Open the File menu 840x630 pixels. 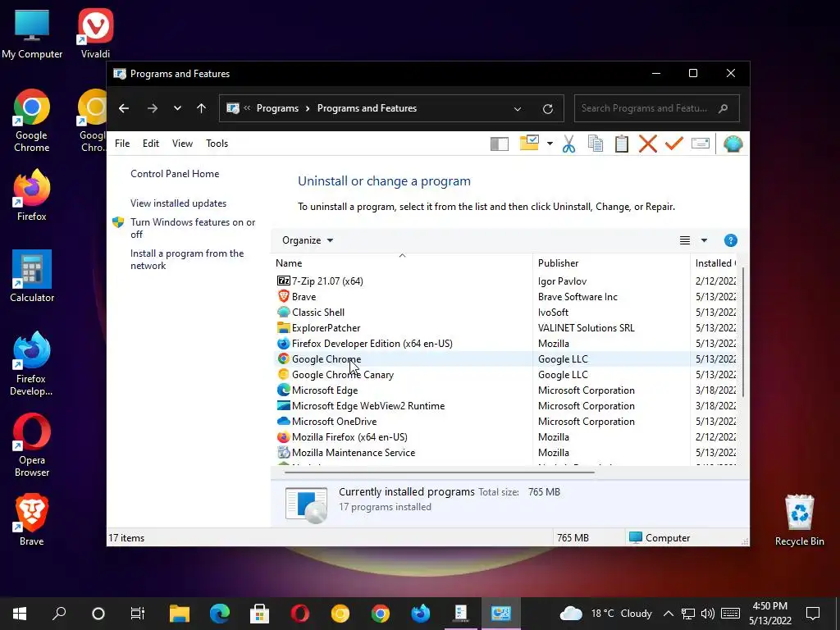point(122,144)
